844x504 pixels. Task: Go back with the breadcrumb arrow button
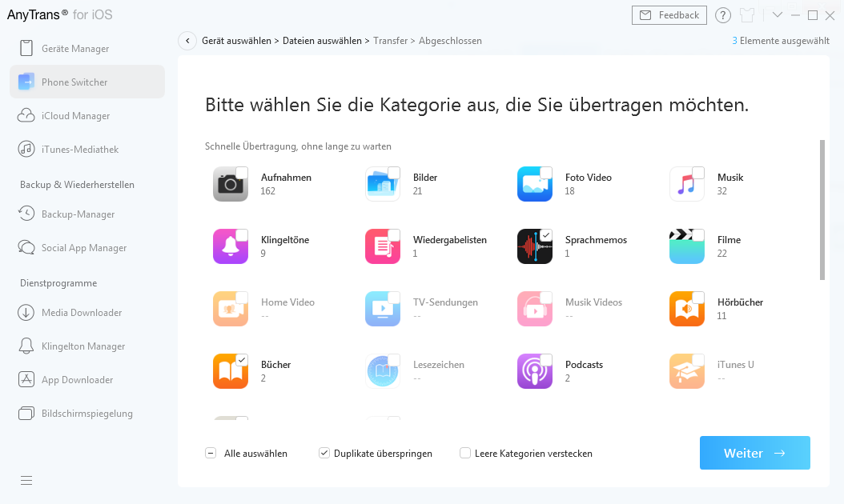[187, 41]
